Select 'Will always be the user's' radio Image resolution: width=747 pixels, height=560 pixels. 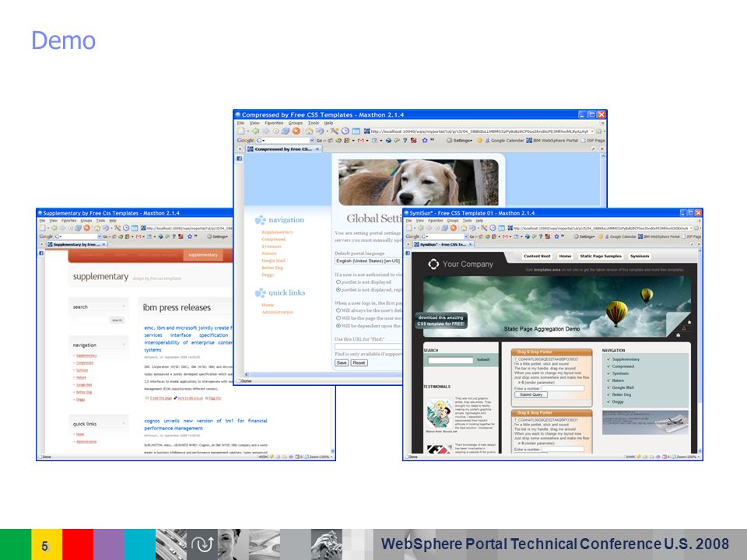click(338, 310)
